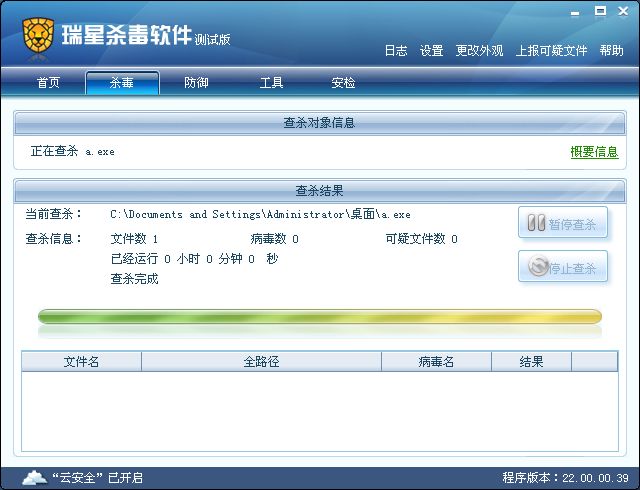640x490 pixels.
Task: Click the 病毒名 column header
Action: (436, 361)
